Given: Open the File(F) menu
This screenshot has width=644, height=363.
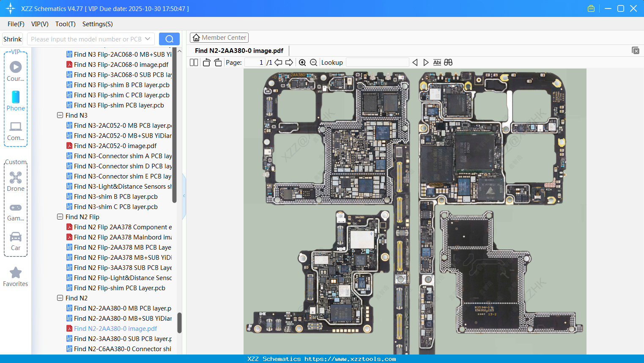Looking at the screenshot, I should 16,24.
